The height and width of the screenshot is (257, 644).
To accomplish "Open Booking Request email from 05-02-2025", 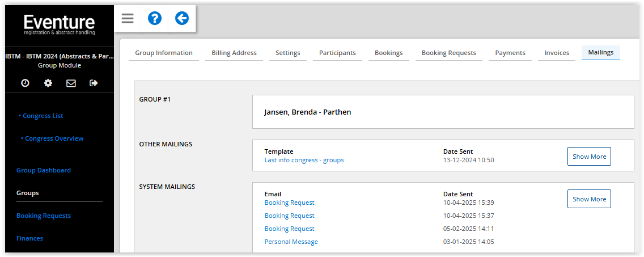I will 289,229.
